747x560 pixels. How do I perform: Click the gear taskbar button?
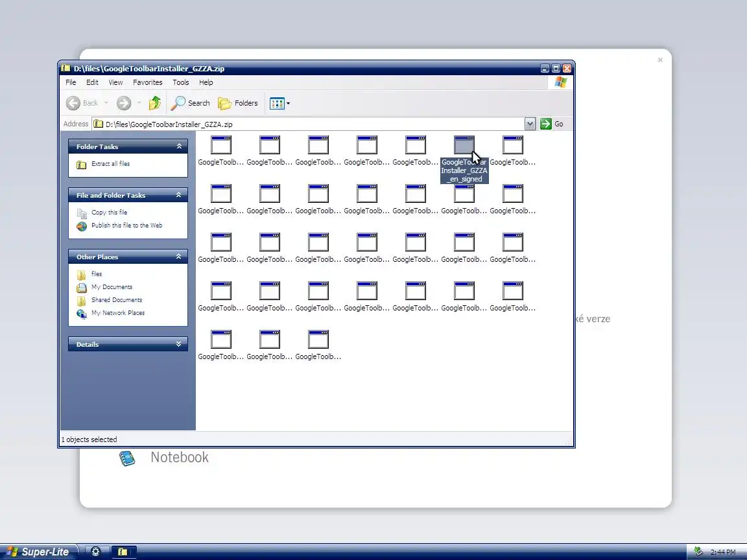96,552
